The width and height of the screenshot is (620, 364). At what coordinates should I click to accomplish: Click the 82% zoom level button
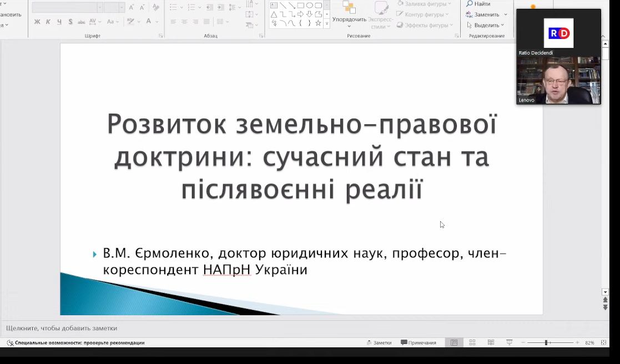pyautogui.click(x=589, y=343)
